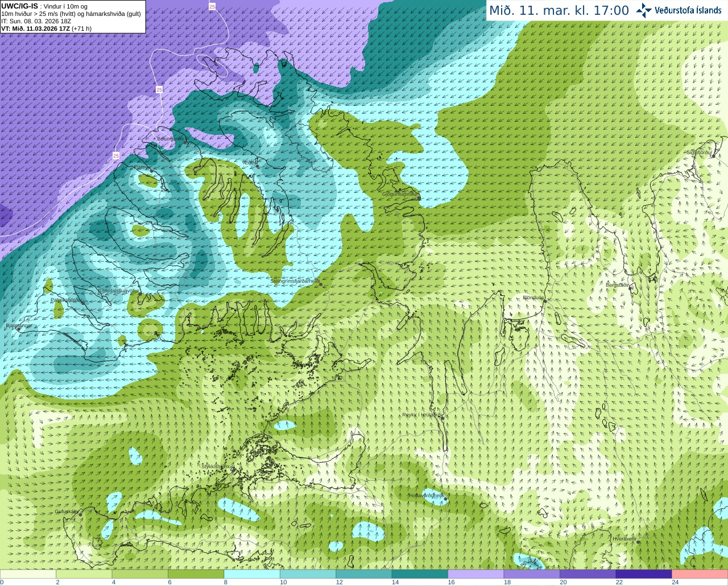Click the legend scale number 24
728x586 pixels.
(x=675, y=582)
